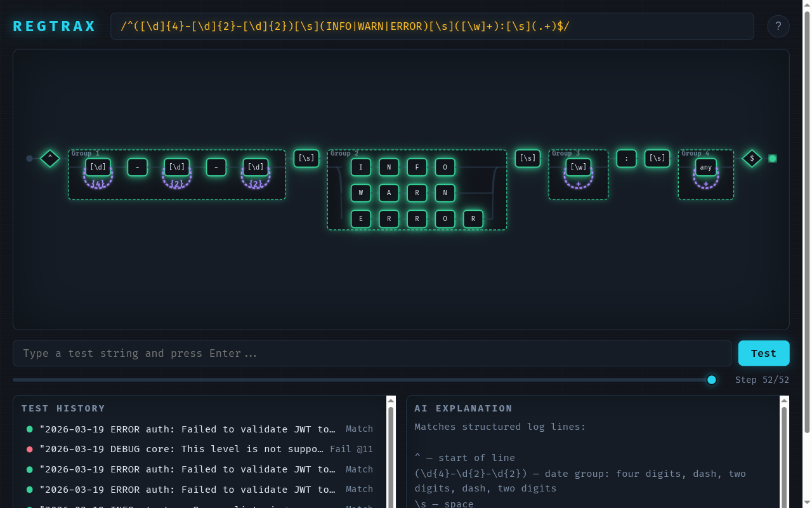812x508 pixels.
Task: Click the [\w] word-character node in Group 3
Action: pos(578,167)
